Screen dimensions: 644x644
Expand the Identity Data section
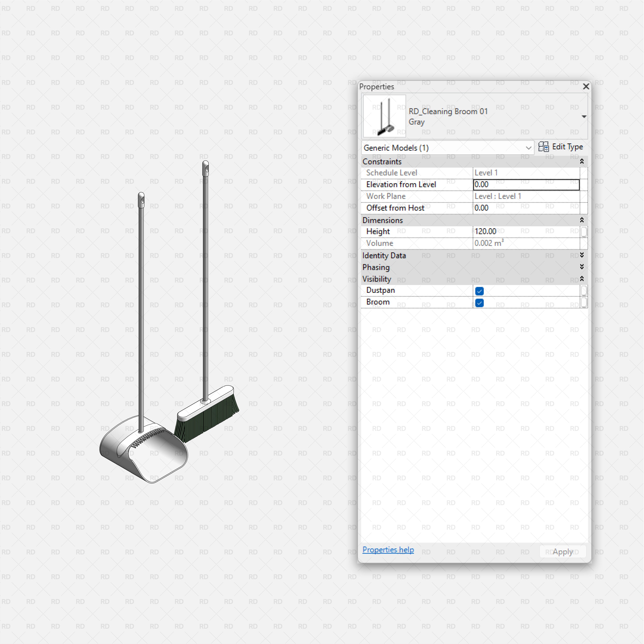582,255
